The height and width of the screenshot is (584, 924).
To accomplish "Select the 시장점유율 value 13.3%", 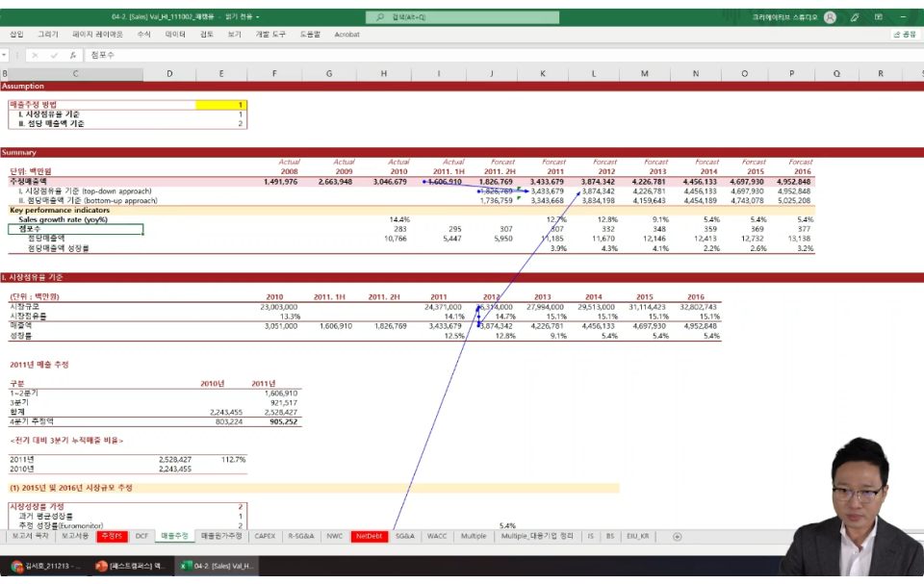I will click(x=274, y=317).
